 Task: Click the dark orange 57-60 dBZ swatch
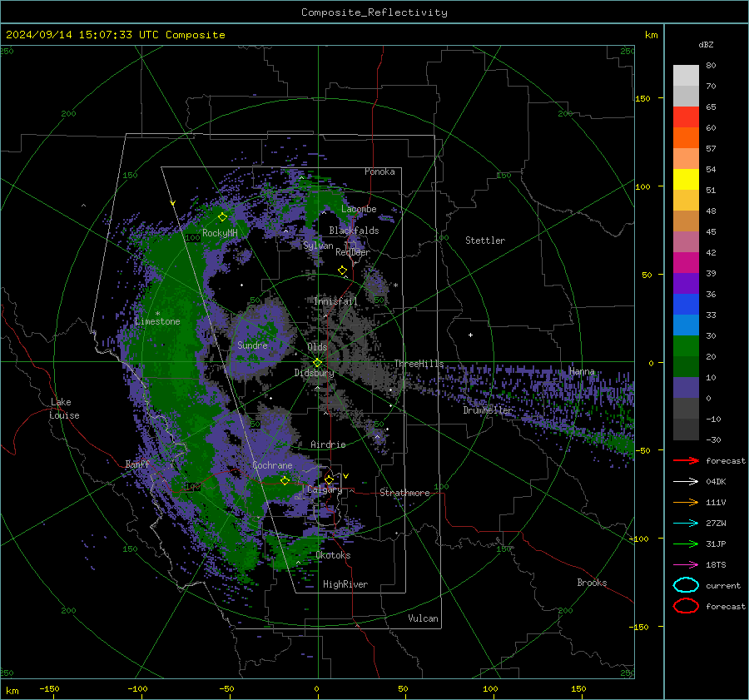686,138
